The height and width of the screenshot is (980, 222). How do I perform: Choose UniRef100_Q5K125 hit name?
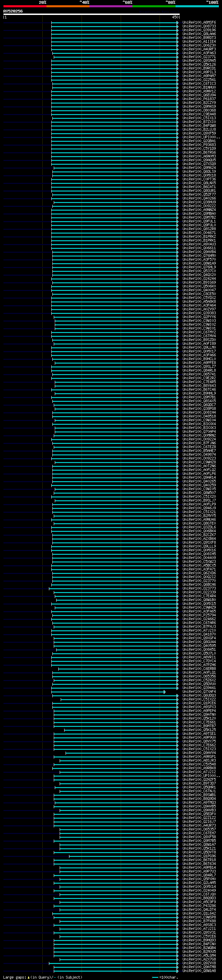coord(199,730)
